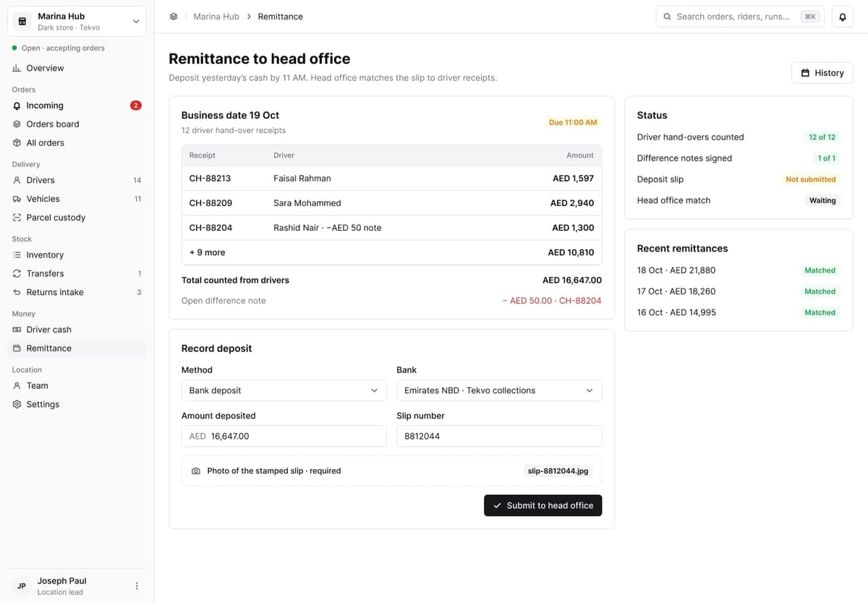Click the Waiting head office match status
This screenshot has height=603, width=868.
[822, 200]
